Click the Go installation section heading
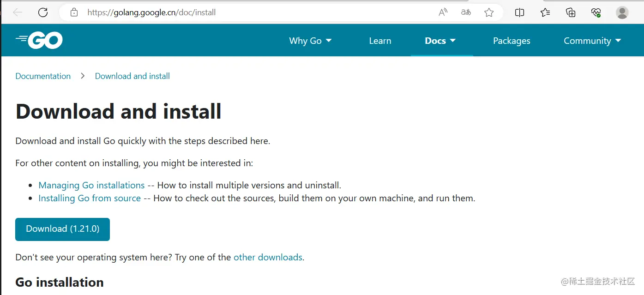 pos(60,282)
